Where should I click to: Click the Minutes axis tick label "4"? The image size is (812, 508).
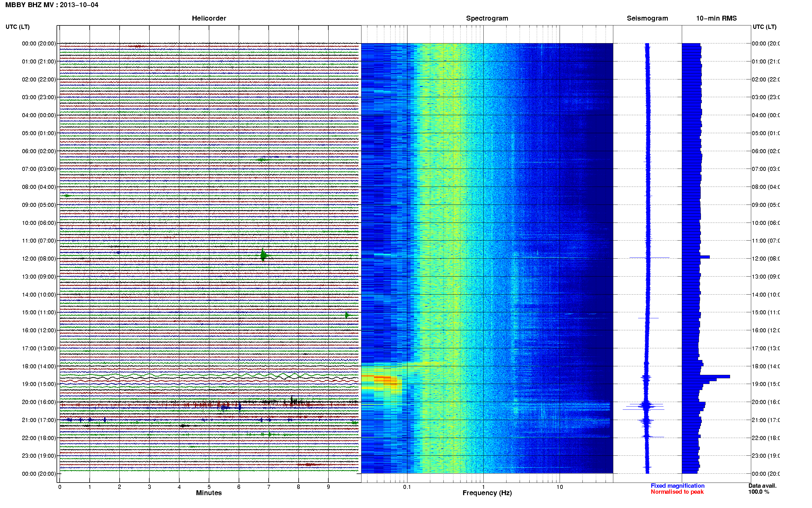(179, 487)
